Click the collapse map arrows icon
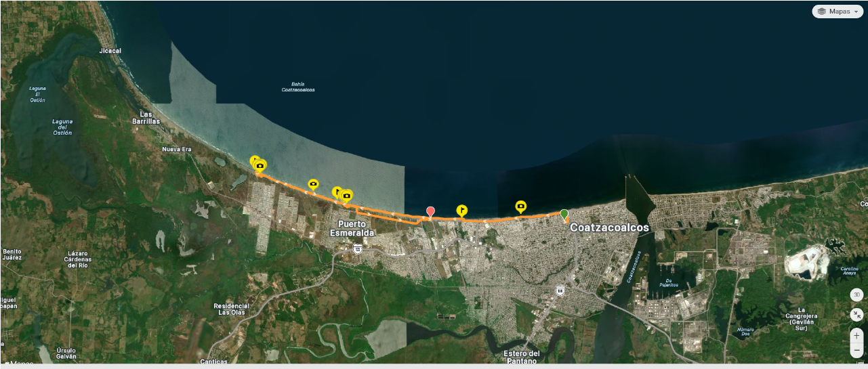 coord(857,315)
